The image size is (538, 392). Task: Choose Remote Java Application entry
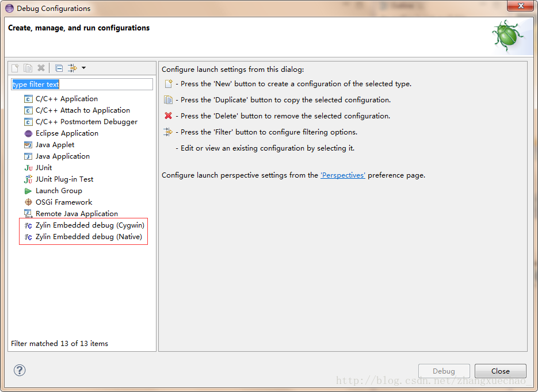pos(77,213)
